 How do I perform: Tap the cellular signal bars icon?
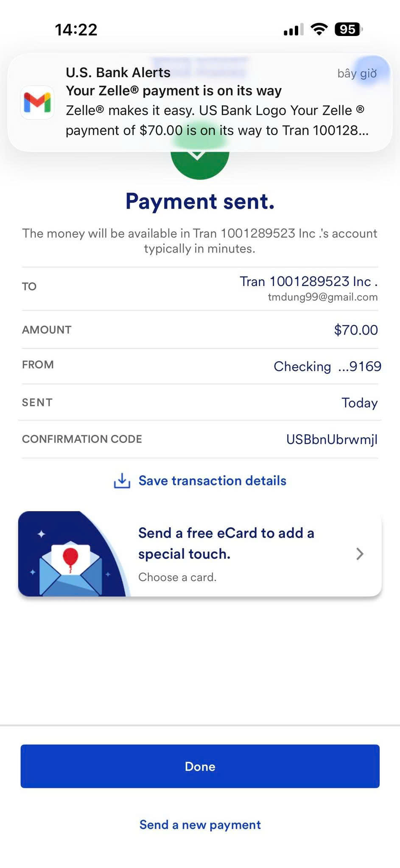point(294,30)
